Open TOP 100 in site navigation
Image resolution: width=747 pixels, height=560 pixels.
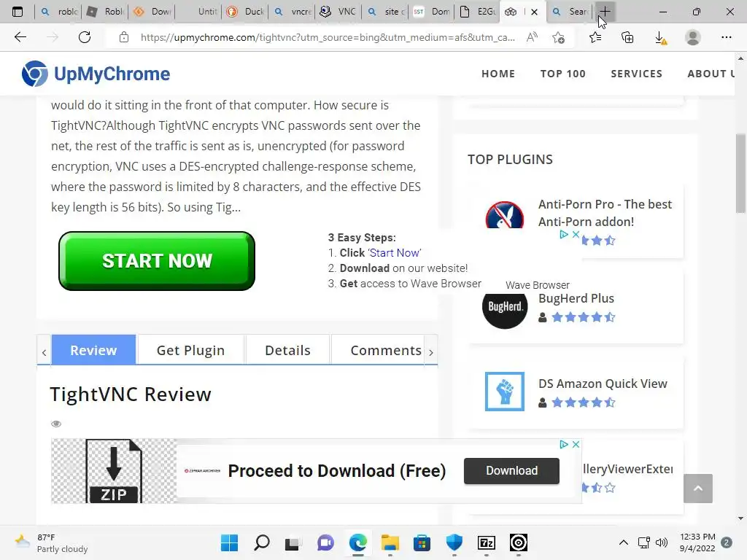pos(562,74)
